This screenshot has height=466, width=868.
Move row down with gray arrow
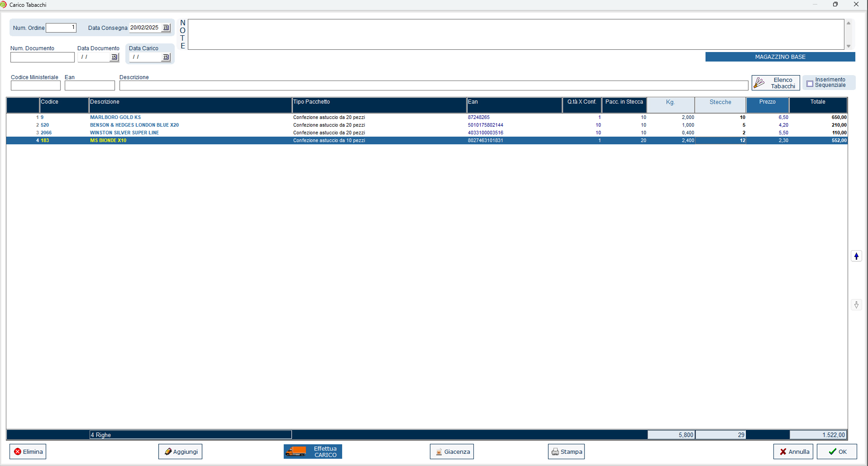point(856,305)
